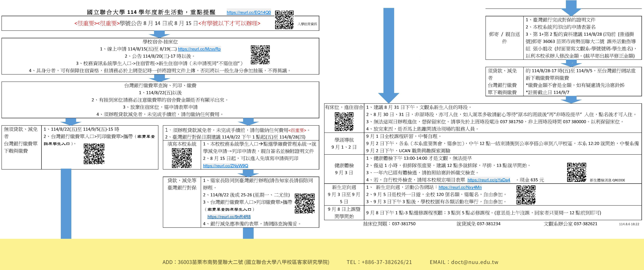Viewport: 644px width, 270px height.
Task: Click the dormitory bed lottery QR code
Action: click(260, 55)
